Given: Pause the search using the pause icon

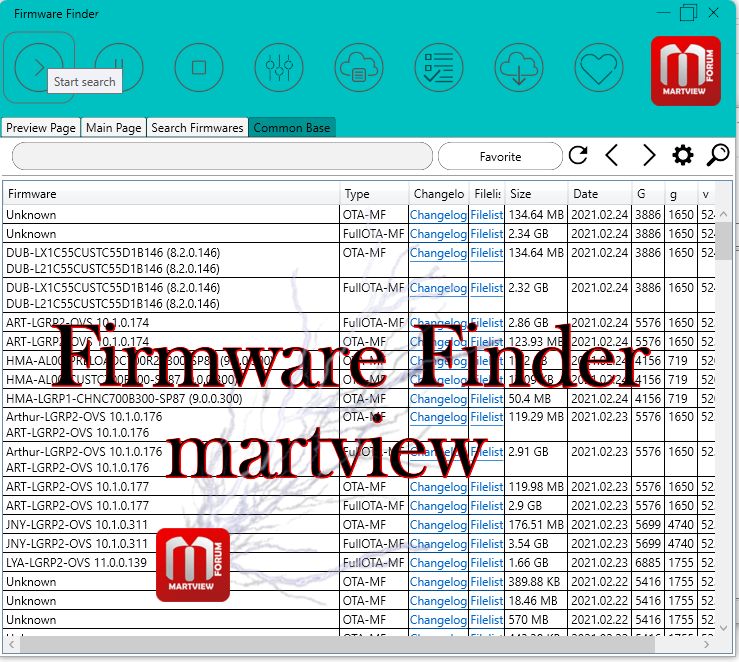Looking at the screenshot, I should 119,67.
